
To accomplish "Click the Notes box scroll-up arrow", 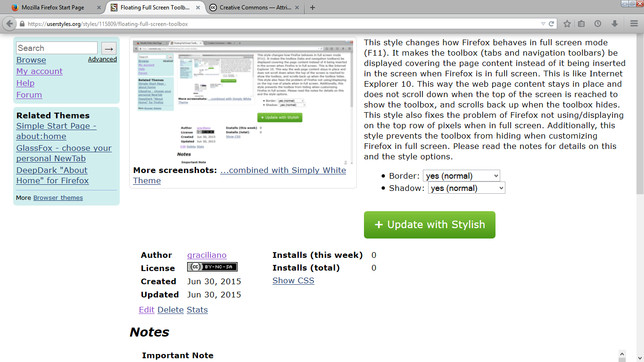I will pos(622,354).
